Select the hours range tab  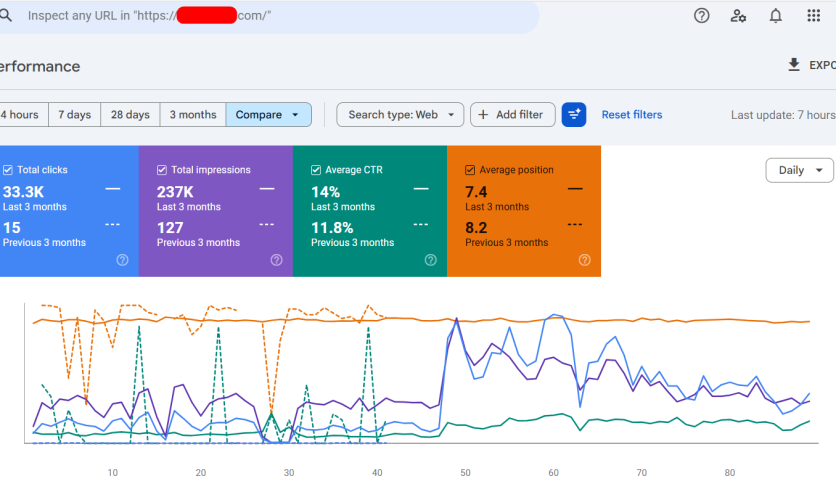point(23,115)
